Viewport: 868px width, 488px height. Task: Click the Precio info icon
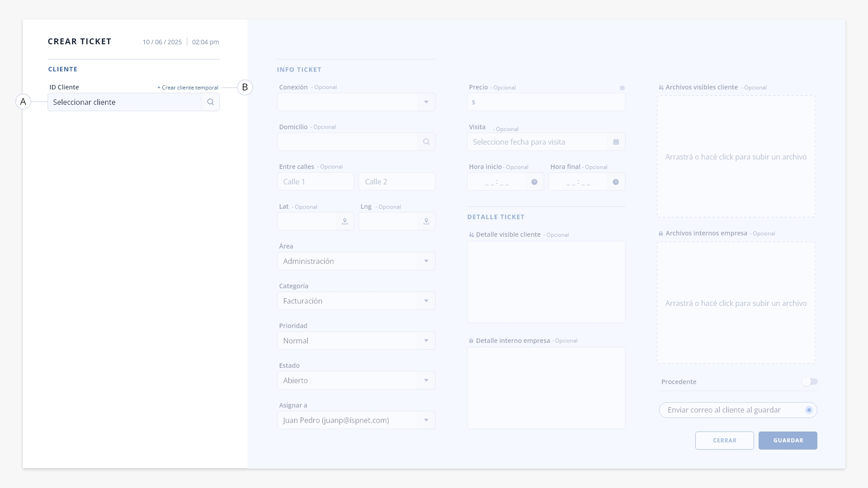point(622,88)
